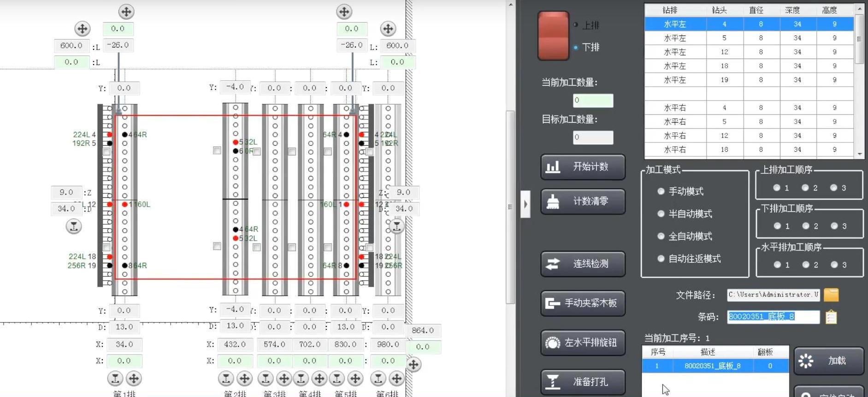Click the clipboard paste icon beside barcode field
This screenshot has height=397, width=868.
click(831, 317)
